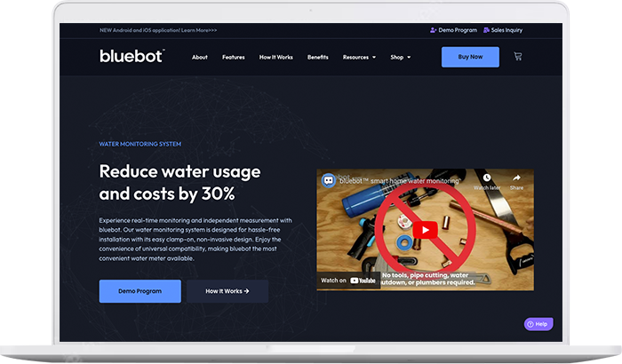
Task: Click the bluebot logo
Action: [x=132, y=56]
